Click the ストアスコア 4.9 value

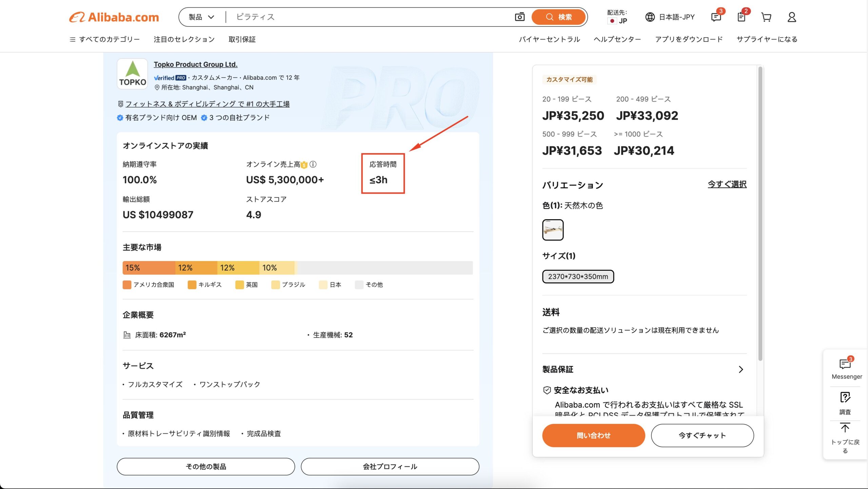tap(254, 215)
